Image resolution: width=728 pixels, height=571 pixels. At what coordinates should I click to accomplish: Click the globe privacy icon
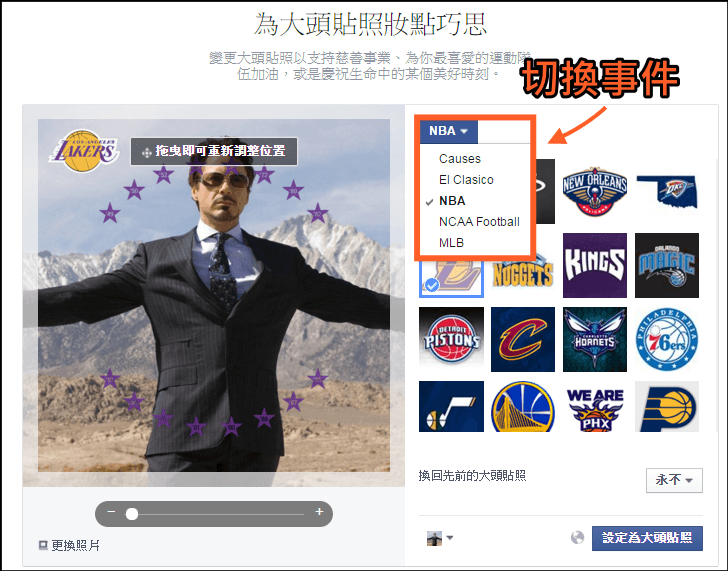(577, 538)
